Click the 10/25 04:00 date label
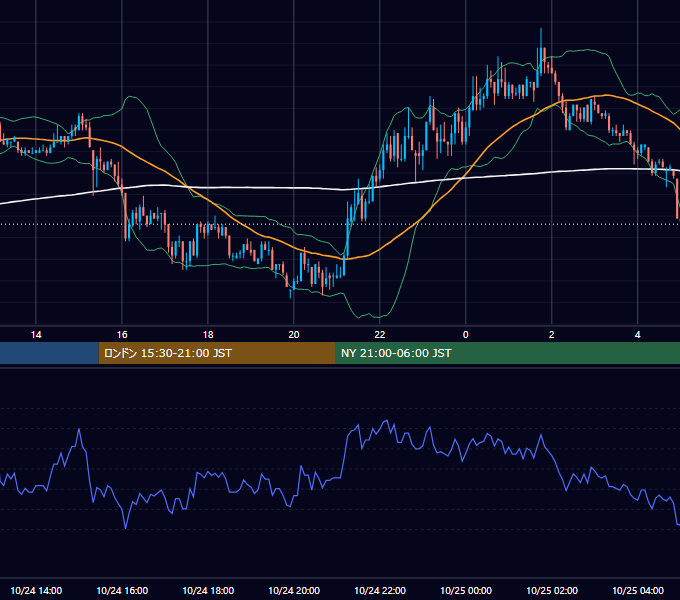Image resolution: width=680 pixels, height=600 pixels. 637,590
